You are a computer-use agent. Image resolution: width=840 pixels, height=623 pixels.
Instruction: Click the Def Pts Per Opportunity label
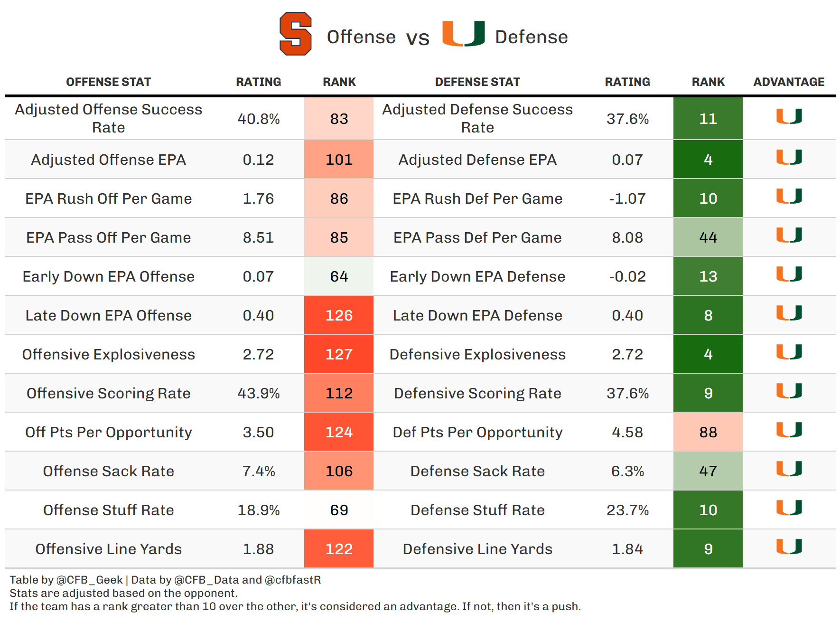coord(477,432)
